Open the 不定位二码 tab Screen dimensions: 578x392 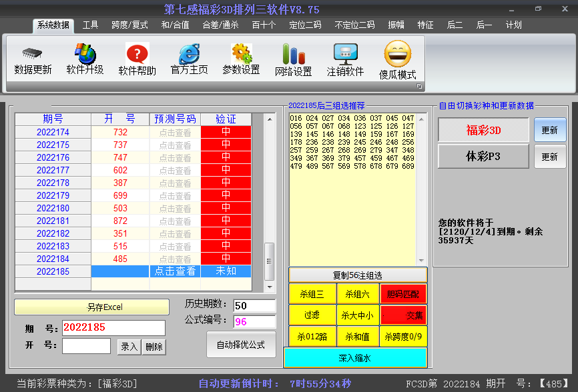coord(354,25)
